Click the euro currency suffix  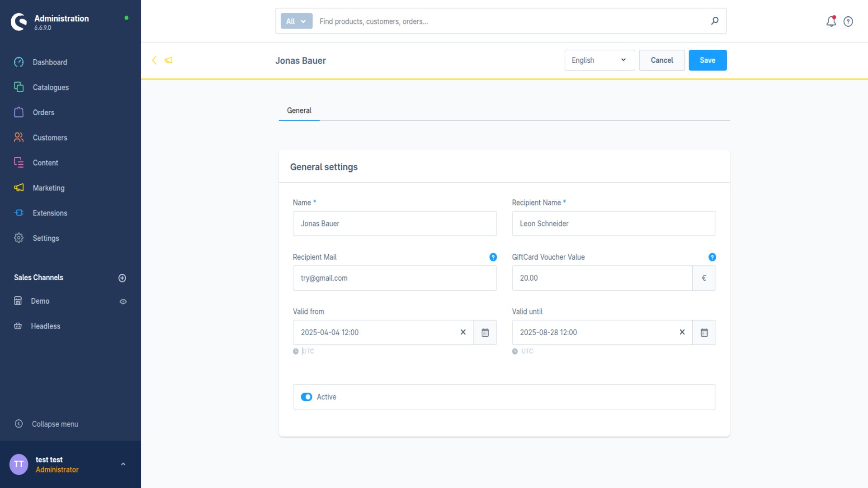point(704,278)
